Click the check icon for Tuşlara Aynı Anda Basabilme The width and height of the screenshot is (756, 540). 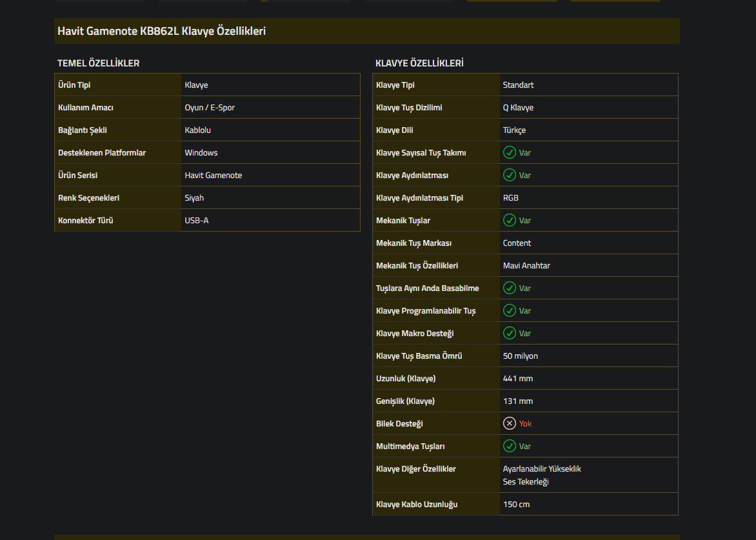point(509,288)
